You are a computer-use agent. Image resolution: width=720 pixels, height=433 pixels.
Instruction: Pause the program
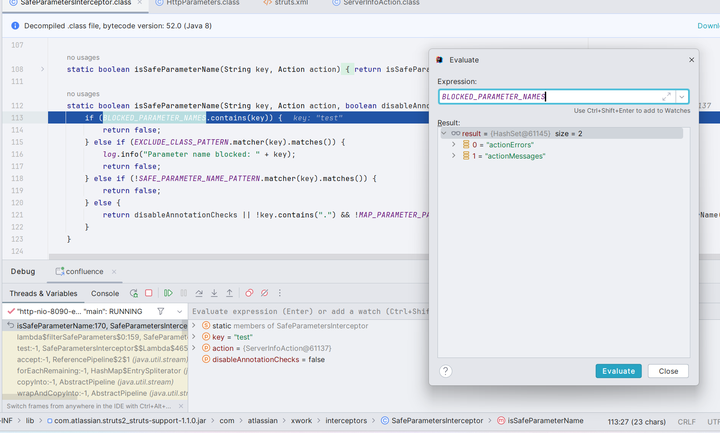pos(182,293)
